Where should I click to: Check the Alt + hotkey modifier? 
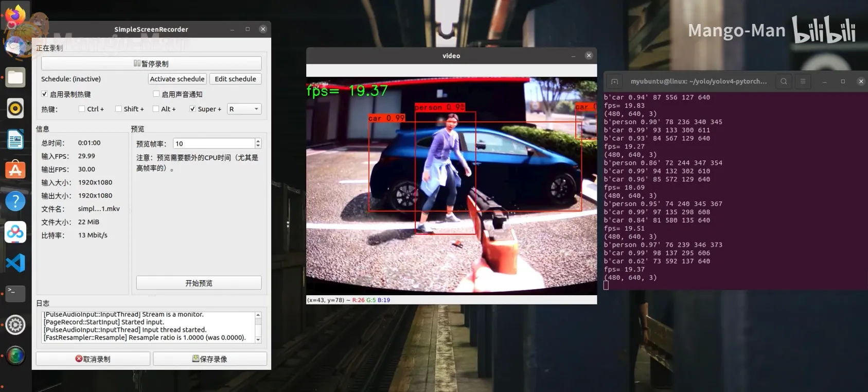pyautogui.click(x=156, y=109)
